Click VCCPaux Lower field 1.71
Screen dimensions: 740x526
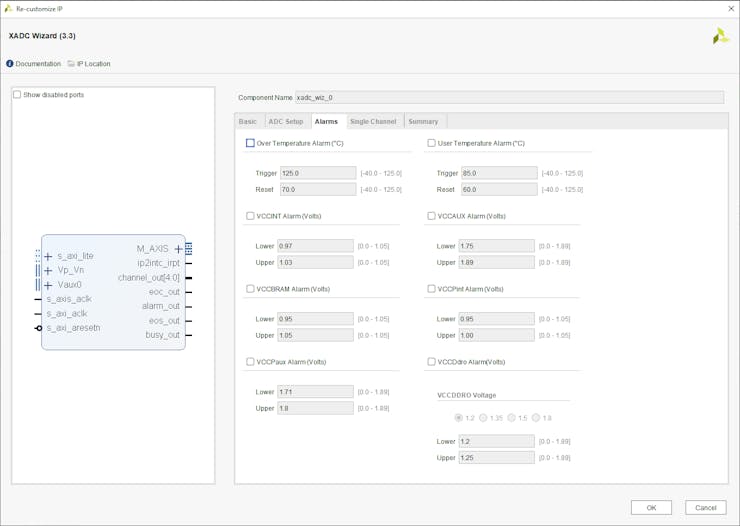pyautogui.click(x=315, y=392)
